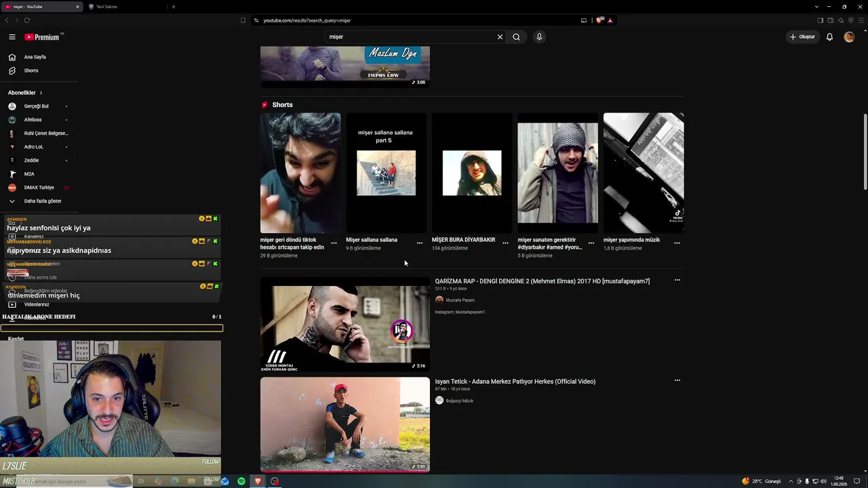Open options for 'mişer sanatım gerektirir' short
This screenshot has width=868, height=488.
[591, 243]
